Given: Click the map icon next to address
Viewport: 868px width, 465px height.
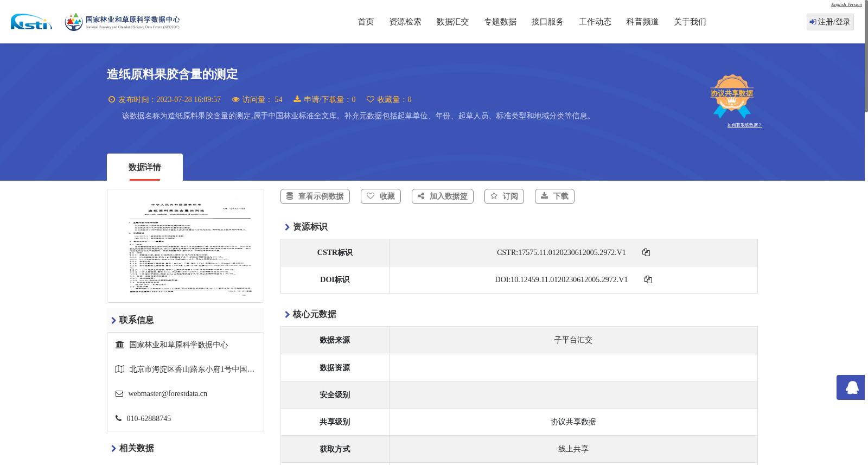Looking at the screenshot, I should [x=120, y=369].
